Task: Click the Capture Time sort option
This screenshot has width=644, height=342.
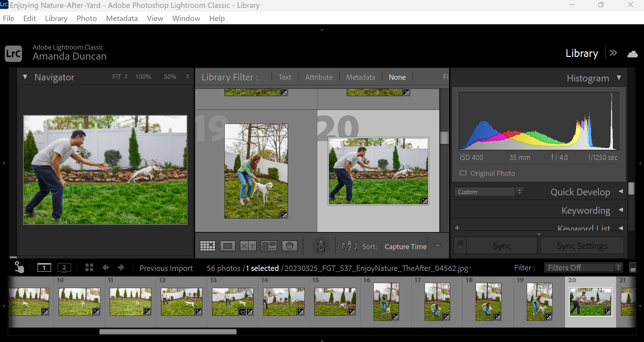Action: point(405,246)
